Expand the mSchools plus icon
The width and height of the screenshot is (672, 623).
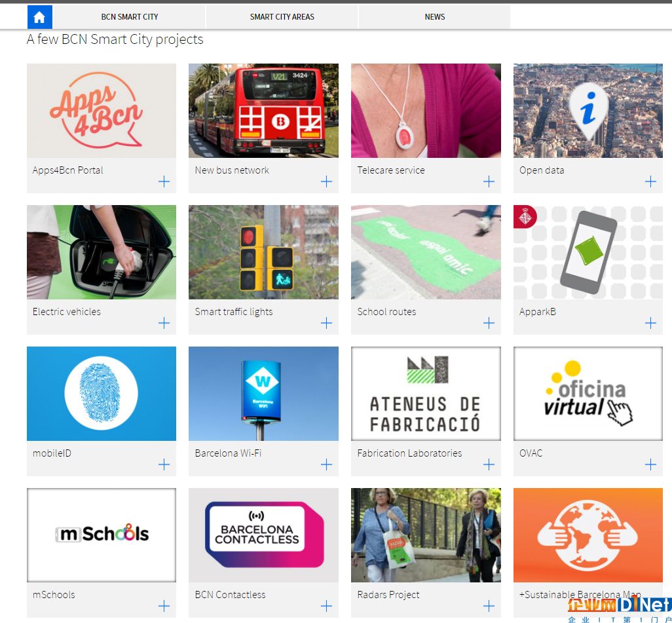point(164,606)
